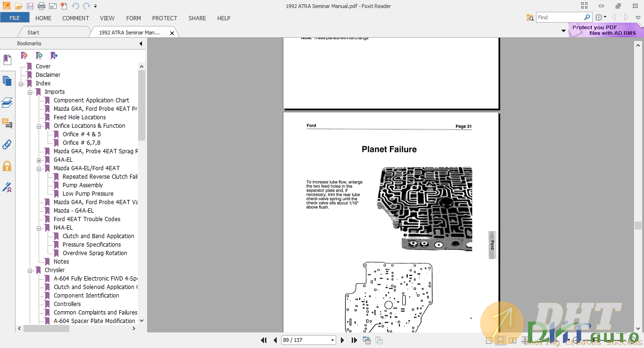The height and width of the screenshot is (348, 644).
Task: Click the bookmarks panel horizontal scrollbar thumb
Action: click(x=46, y=329)
